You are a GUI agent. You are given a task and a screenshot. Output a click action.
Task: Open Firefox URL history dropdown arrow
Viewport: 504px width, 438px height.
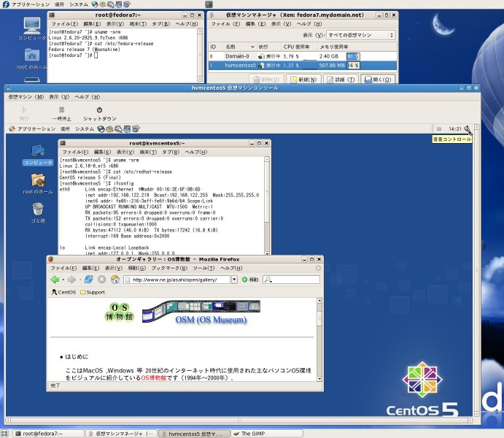[234, 280]
